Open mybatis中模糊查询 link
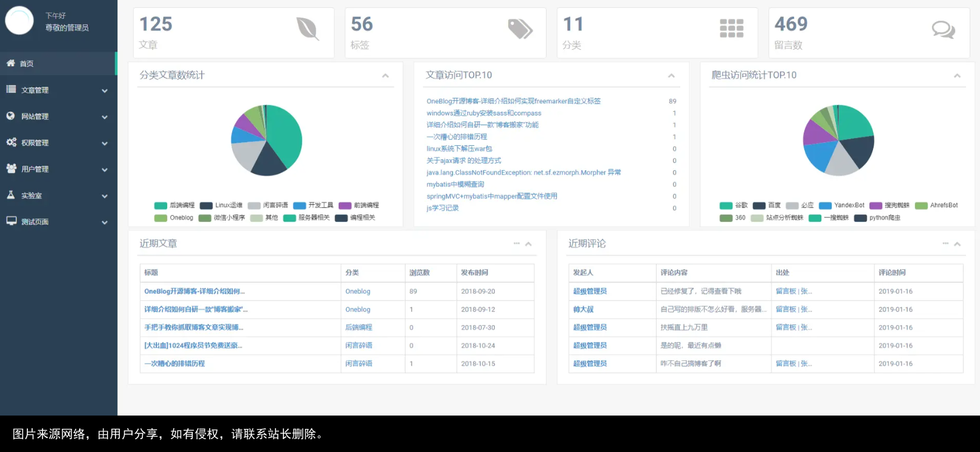980x452 pixels. point(455,184)
